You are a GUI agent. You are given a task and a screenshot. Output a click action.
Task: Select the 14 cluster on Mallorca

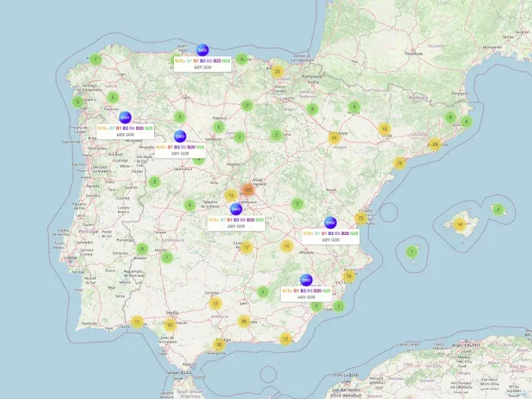pyautogui.click(x=459, y=224)
